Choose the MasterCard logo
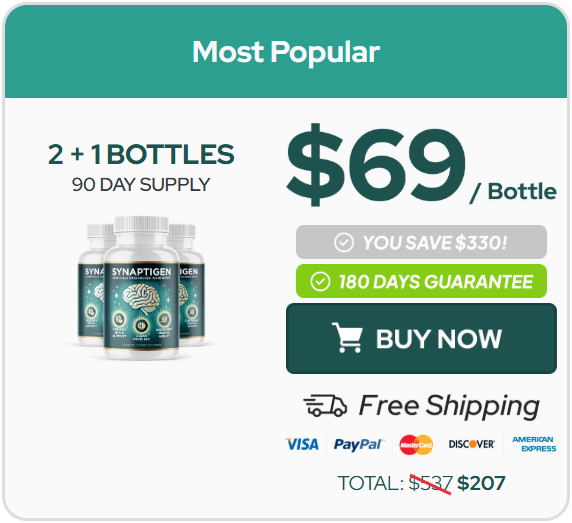 pyautogui.click(x=416, y=445)
